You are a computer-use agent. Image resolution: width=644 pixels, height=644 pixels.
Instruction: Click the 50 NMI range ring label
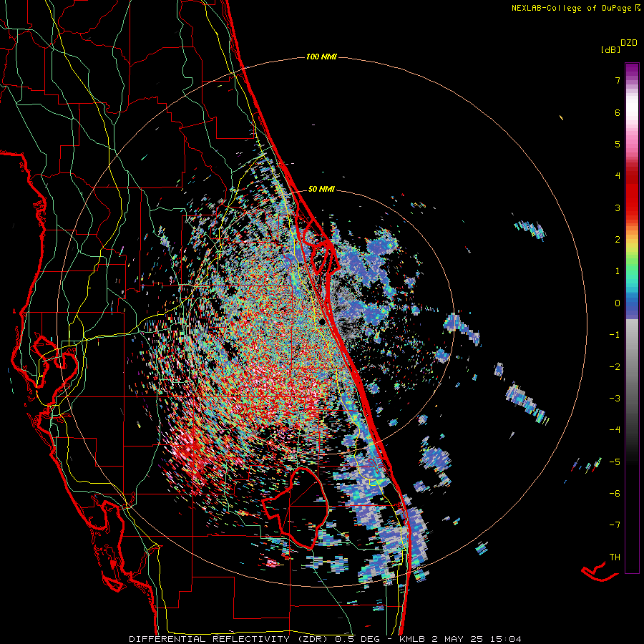tap(321, 189)
